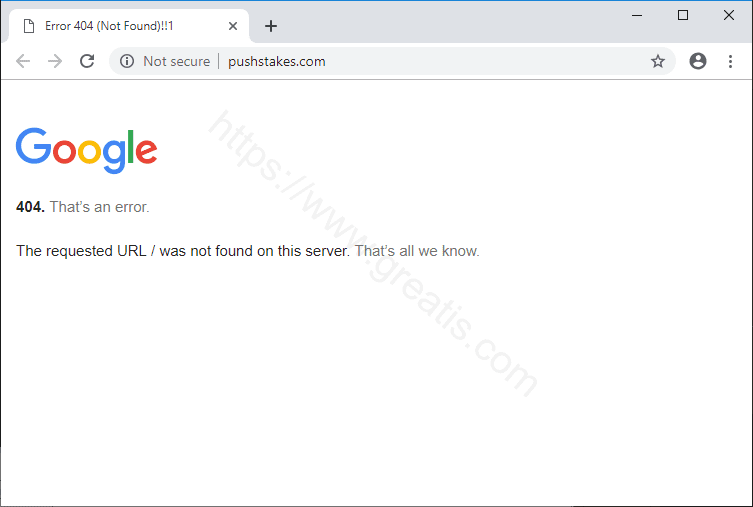
Task: Open site information via the info icon
Action: [127, 61]
